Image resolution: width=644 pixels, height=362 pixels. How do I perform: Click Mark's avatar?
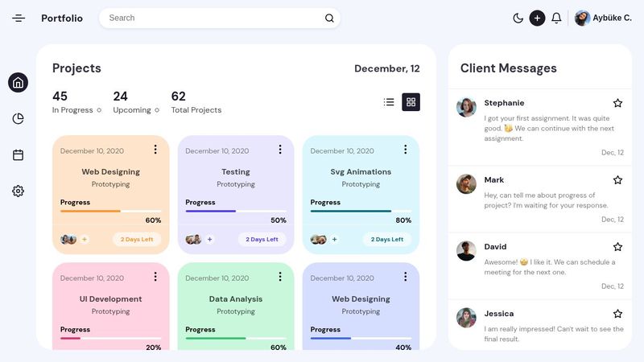[x=466, y=184]
